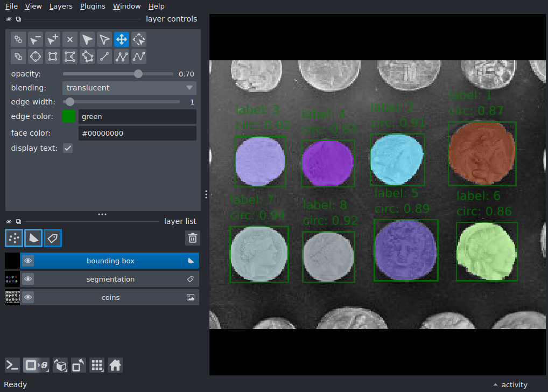Click the Ready status text
The width and height of the screenshot is (548, 392).
(16, 384)
